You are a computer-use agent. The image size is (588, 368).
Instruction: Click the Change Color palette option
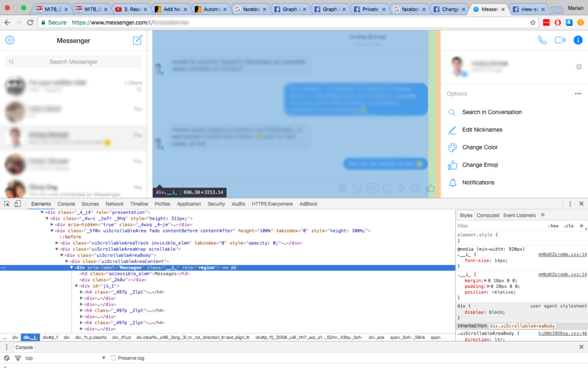pyautogui.click(x=479, y=147)
